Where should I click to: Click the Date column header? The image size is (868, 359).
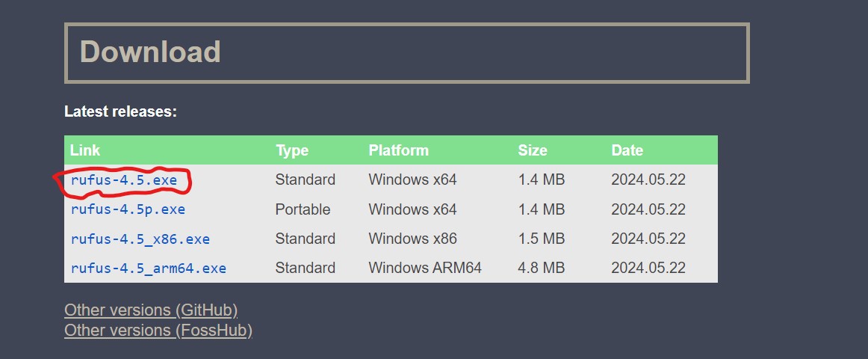tap(627, 150)
